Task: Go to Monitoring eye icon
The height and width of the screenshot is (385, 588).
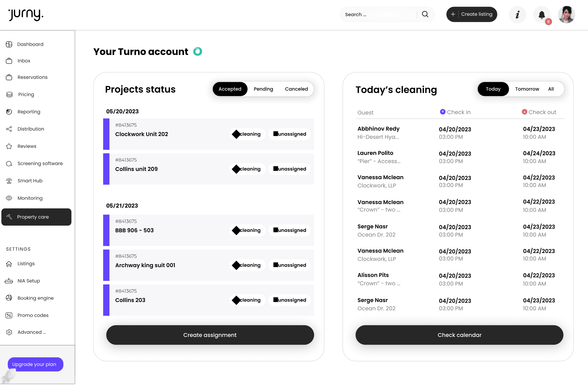Action: tap(9, 198)
